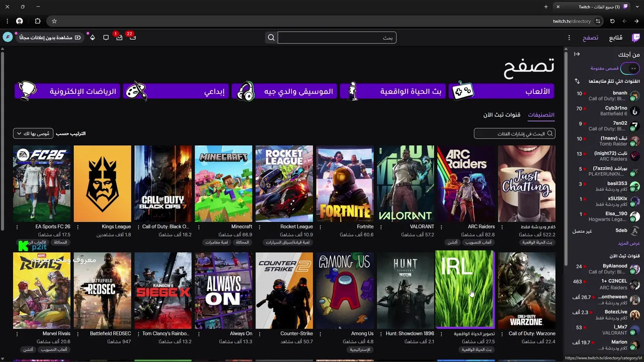
Task: Reload the page in browser
Action: click(x=612, y=21)
